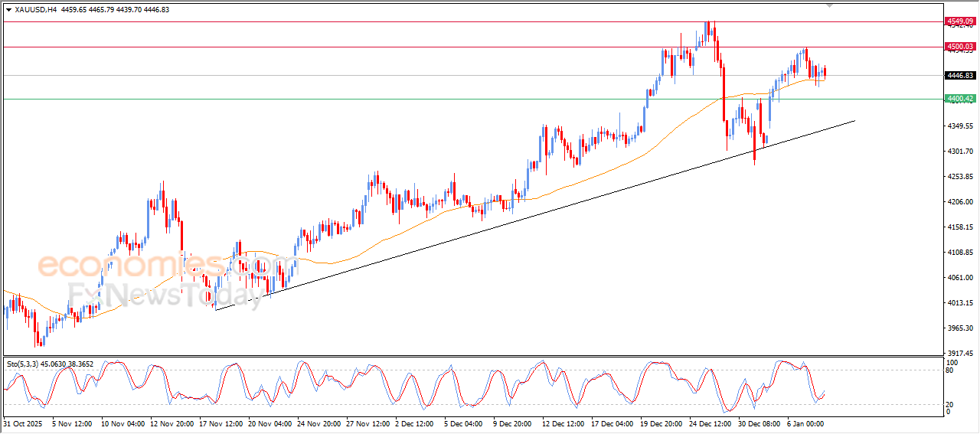Click the grey chart shift triangle marker
This screenshot has width=980, height=434.
(829, 5)
